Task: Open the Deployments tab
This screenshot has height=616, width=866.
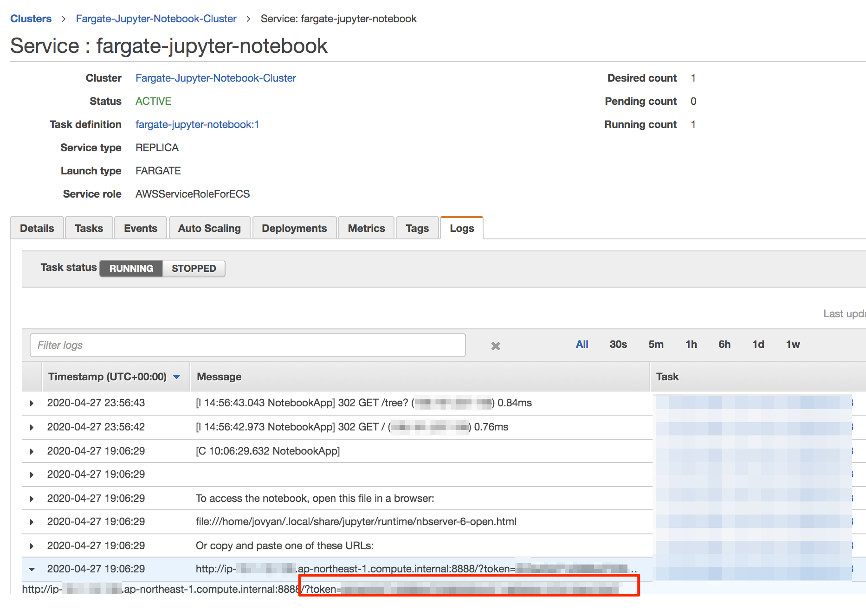Action: [294, 228]
